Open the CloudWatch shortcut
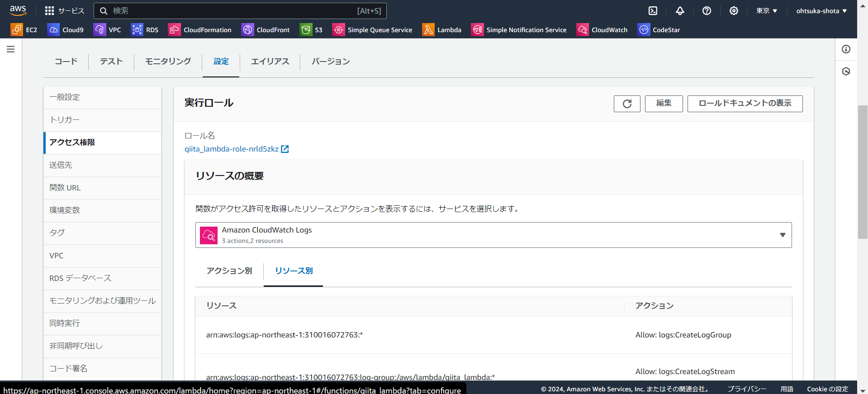Screen dimensions: 868x394 pos(602,30)
